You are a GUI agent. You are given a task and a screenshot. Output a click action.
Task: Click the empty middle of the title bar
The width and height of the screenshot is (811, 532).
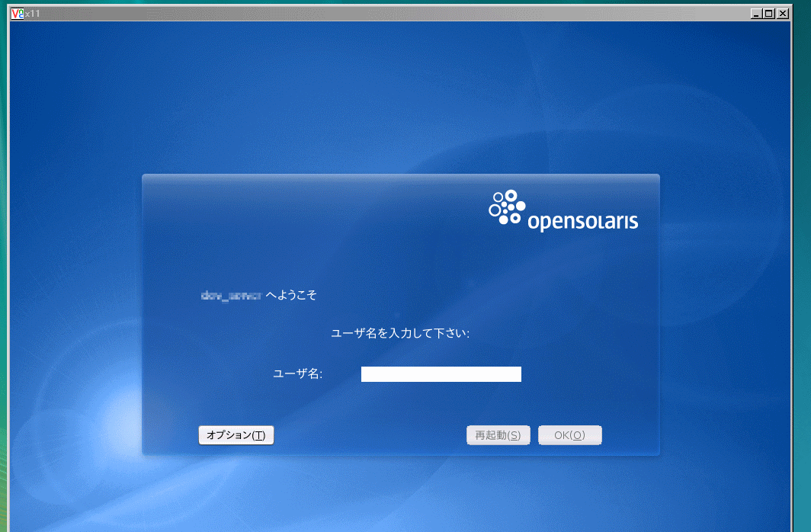381,14
